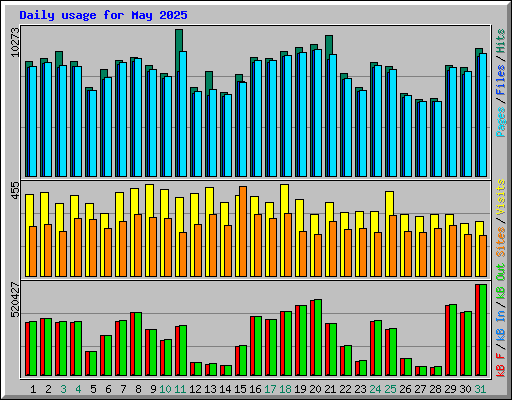The height and width of the screenshot is (400, 512).
Task: Click the cyan pages bar for day 31
Action: [483, 115]
